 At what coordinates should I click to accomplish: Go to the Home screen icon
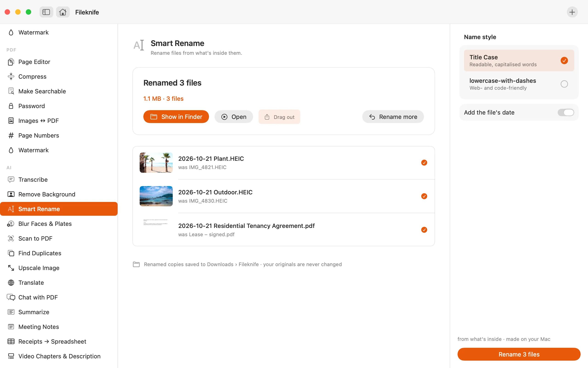tap(63, 12)
